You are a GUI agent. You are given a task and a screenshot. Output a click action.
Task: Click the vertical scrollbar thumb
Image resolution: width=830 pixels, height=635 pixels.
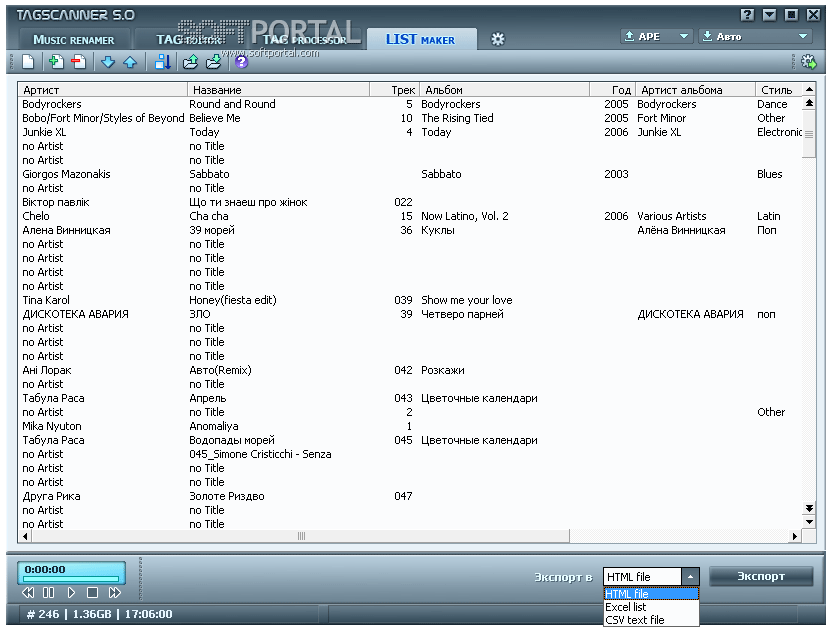[809, 134]
